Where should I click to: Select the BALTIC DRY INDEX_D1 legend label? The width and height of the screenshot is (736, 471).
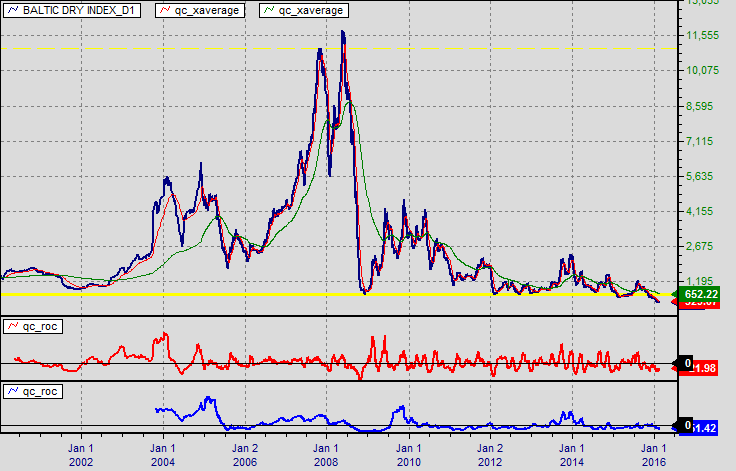tap(72, 10)
